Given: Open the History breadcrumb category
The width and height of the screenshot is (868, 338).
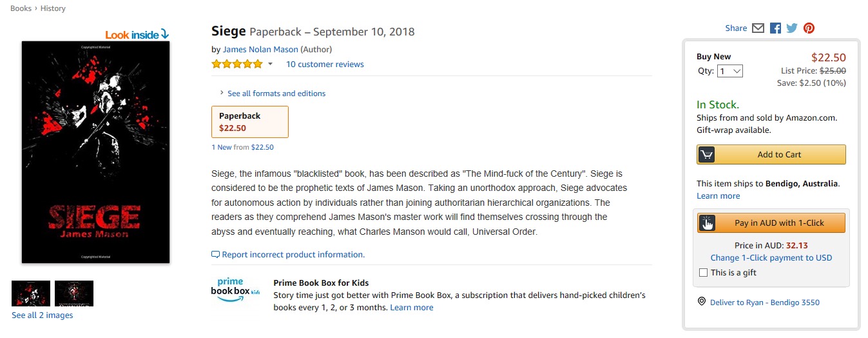Looking at the screenshot, I should click(x=53, y=8).
